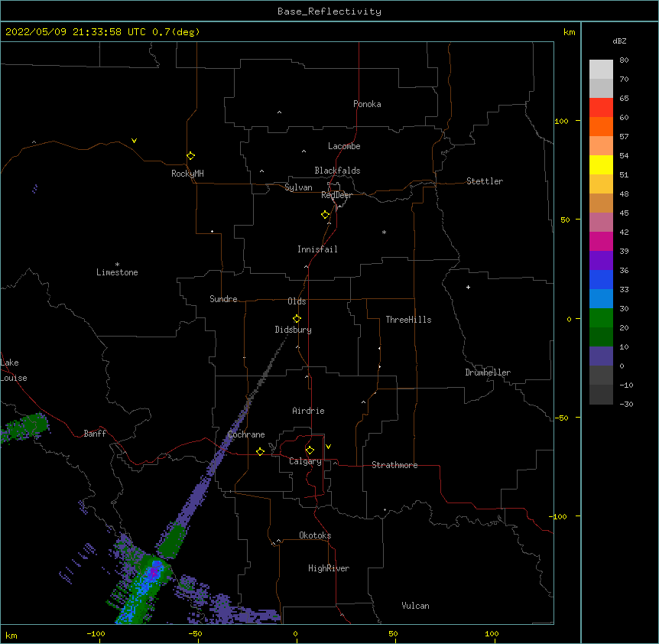Pick the slate purple 10-0 dBZ swatch

click(601, 356)
